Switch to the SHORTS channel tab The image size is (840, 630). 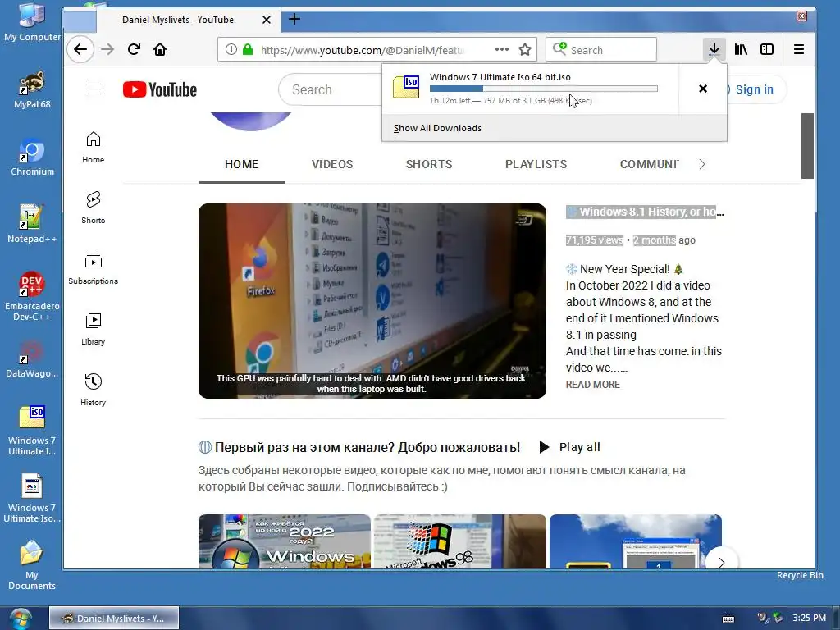click(429, 164)
